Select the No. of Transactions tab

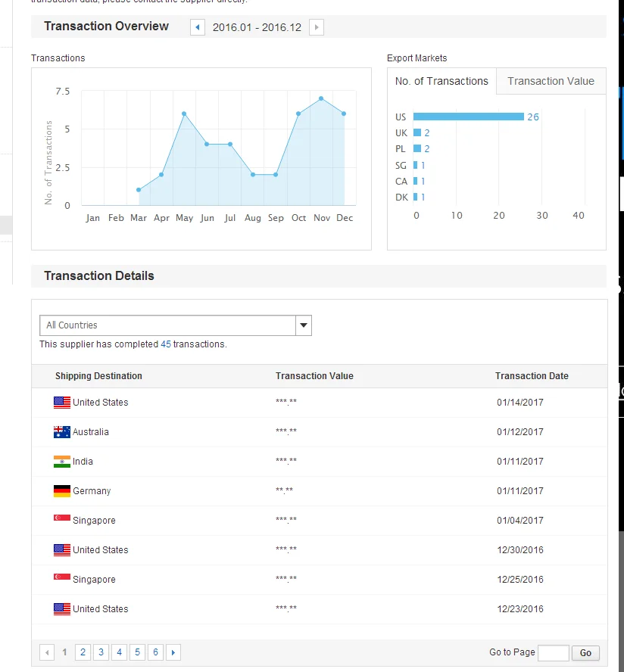point(441,82)
